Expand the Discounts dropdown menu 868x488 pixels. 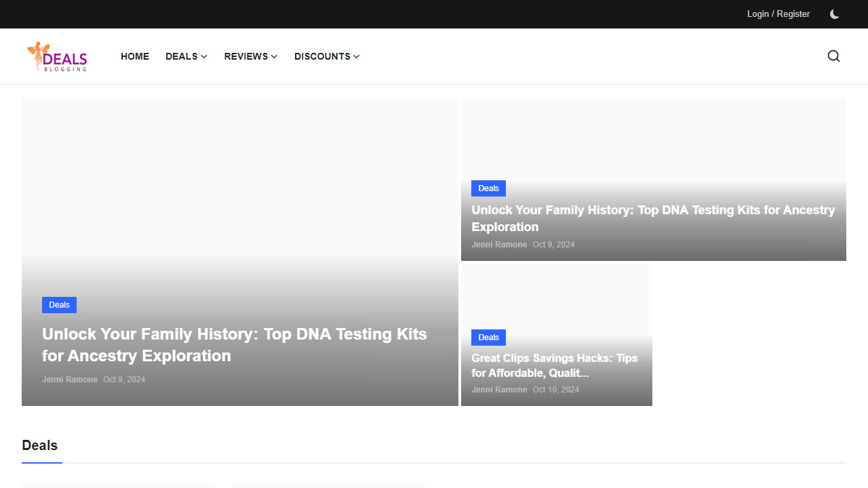point(326,57)
